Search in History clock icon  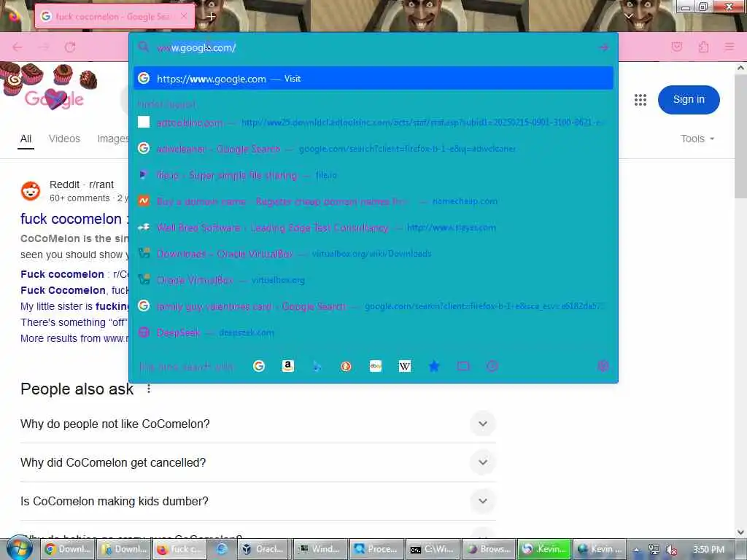pyautogui.click(x=492, y=366)
